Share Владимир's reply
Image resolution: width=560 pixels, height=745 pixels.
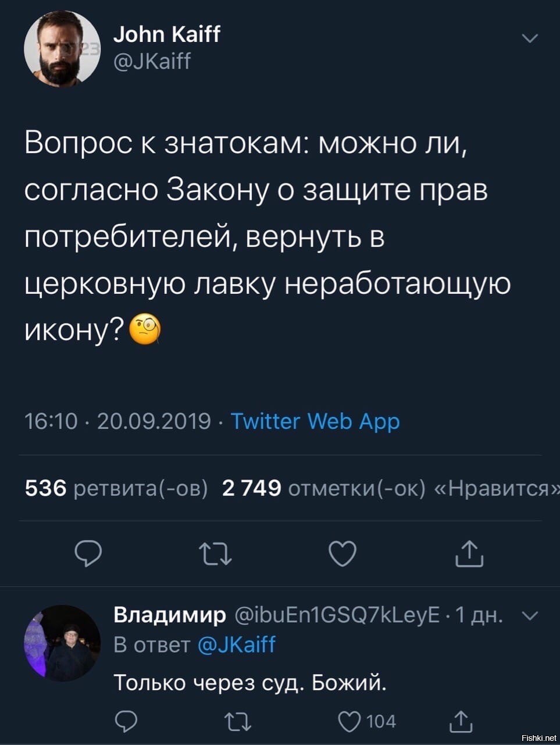[x=462, y=722]
